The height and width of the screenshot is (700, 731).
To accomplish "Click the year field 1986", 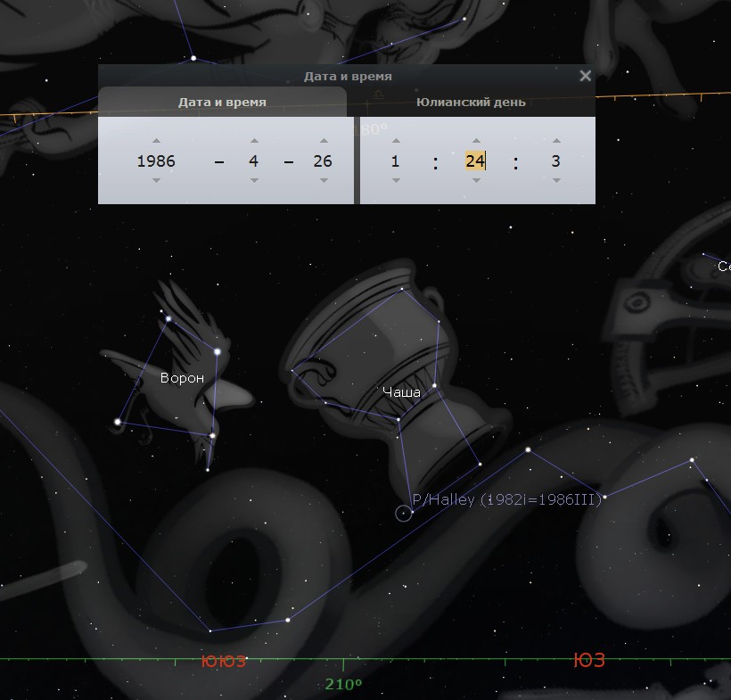I will coord(156,161).
